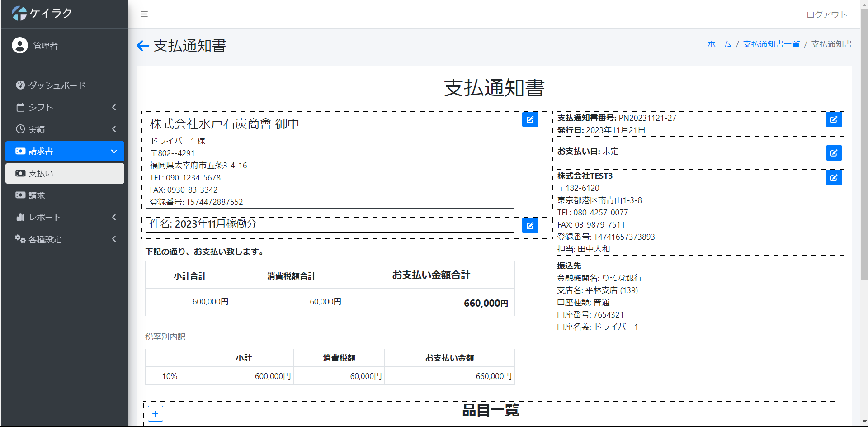Click the 担当: 田中大和 line

click(584, 249)
